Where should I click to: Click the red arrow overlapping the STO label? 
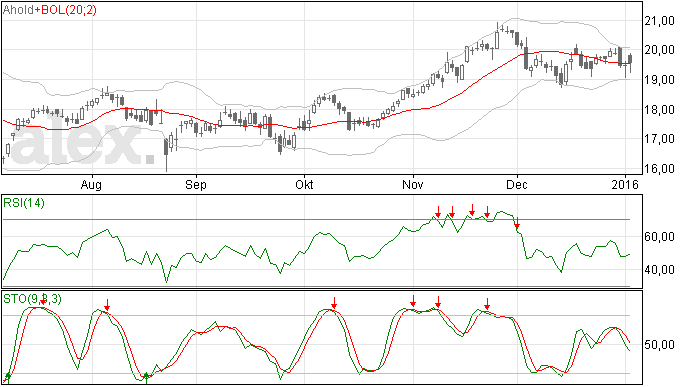click(x=43, y=300)
